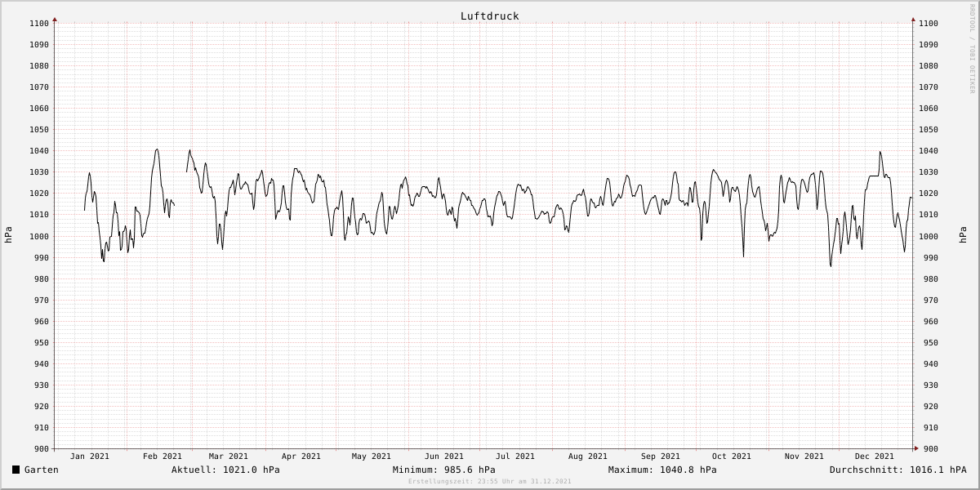Click the Erstellungszeit timestamp footer text
The height and width of the screenshot is (490, 980).
[490, 482]
